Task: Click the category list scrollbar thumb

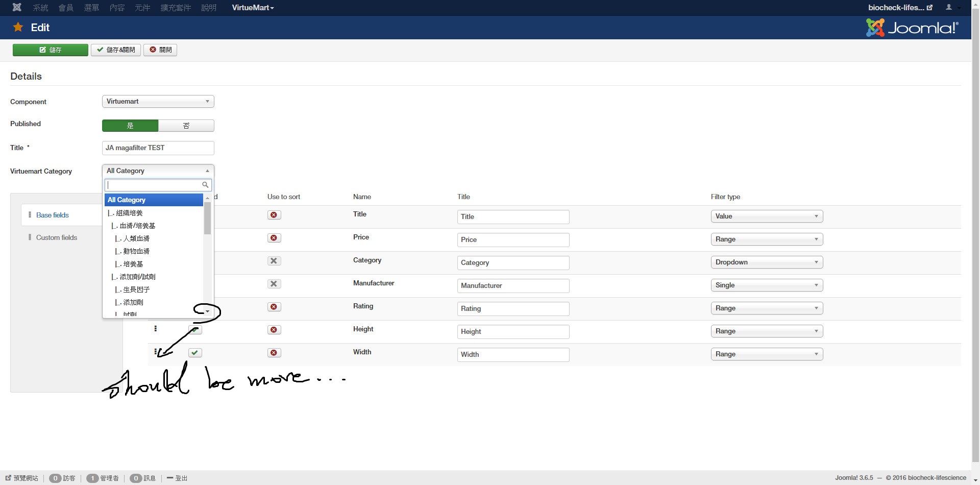Action: (207, 218)
